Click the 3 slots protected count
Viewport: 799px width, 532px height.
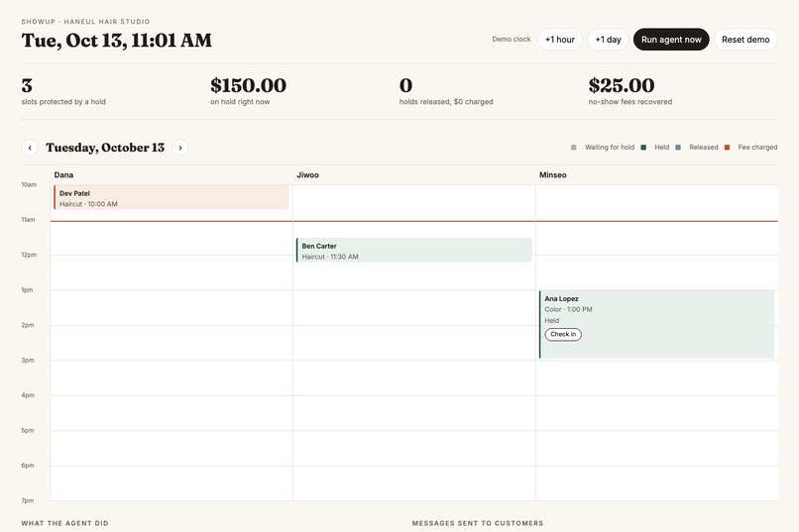click(x=27, y=85)
